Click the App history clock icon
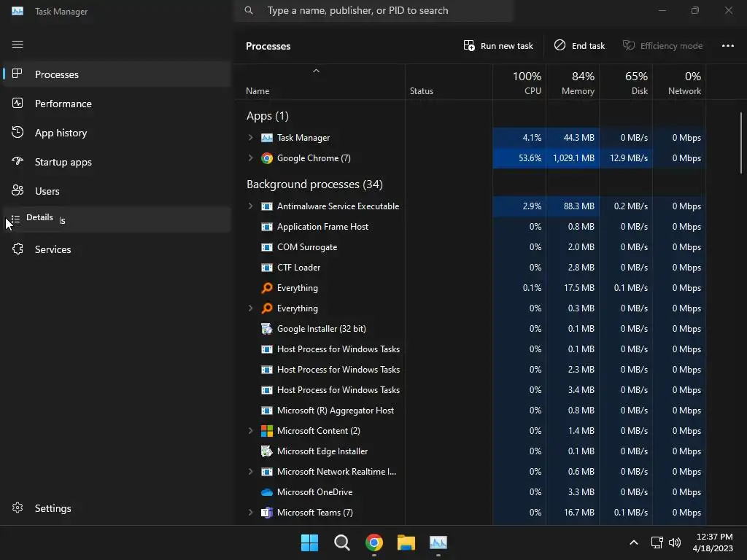 coord(18,133)
